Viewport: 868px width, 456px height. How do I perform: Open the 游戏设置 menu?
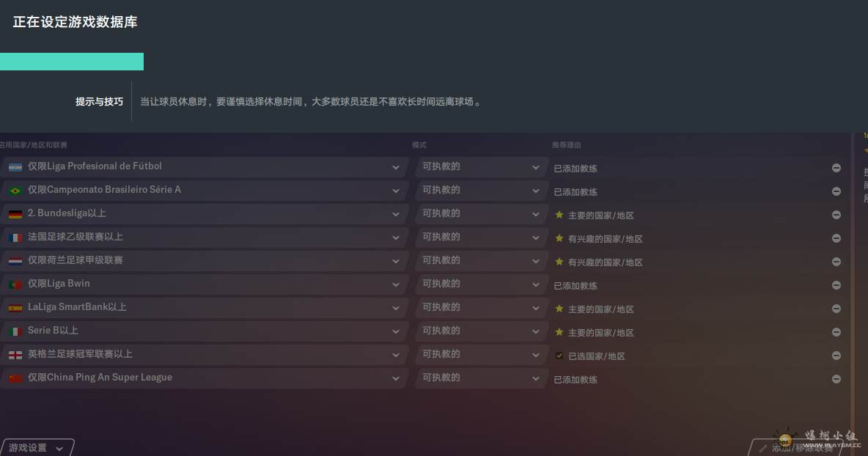coord(37,448)
